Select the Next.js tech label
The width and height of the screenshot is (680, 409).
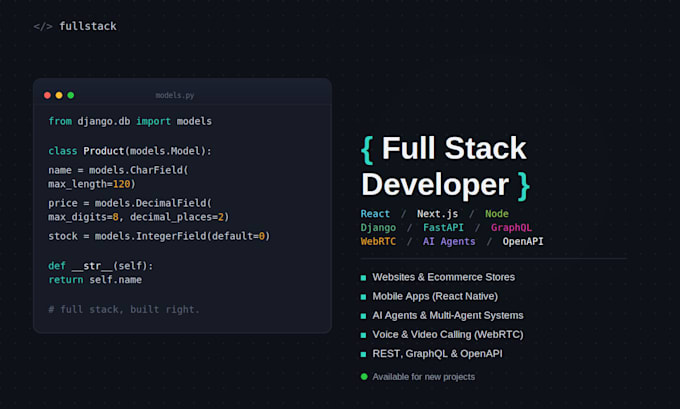point(437,214)
